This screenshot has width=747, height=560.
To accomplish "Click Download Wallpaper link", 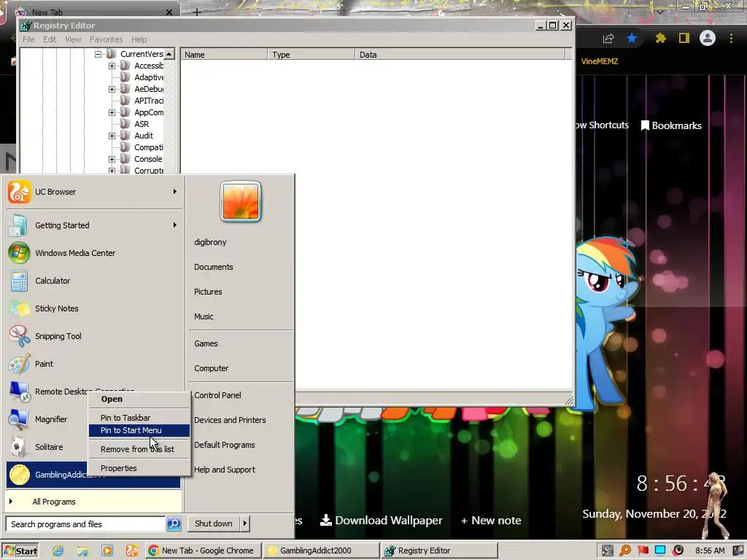I will (381, 521).
